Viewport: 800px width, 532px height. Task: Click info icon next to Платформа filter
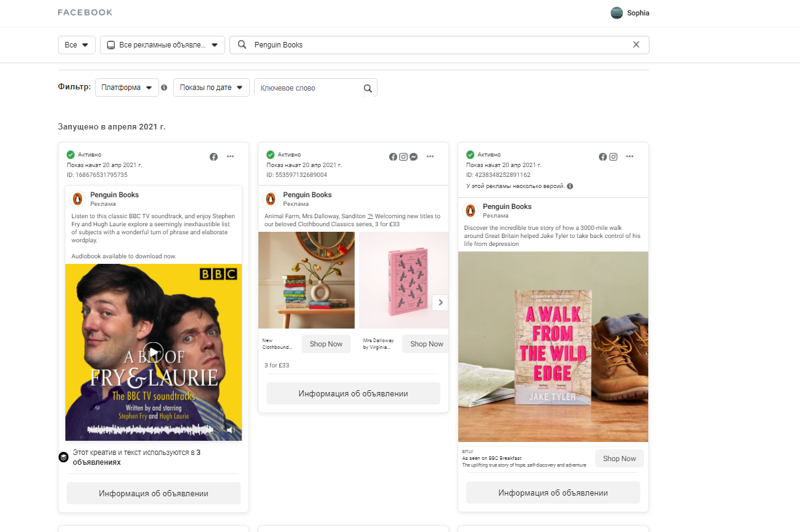point(164,88)
